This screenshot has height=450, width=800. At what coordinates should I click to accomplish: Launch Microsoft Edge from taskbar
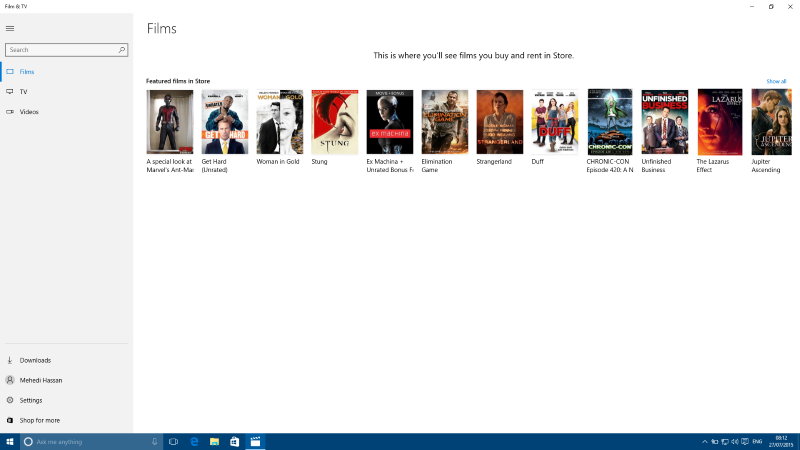tap(194, 442)
